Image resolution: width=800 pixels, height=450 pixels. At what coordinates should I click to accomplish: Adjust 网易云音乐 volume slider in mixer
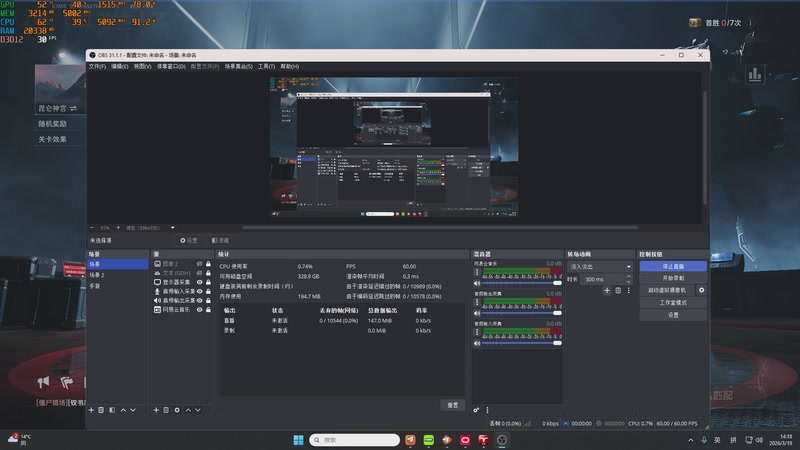521,283
